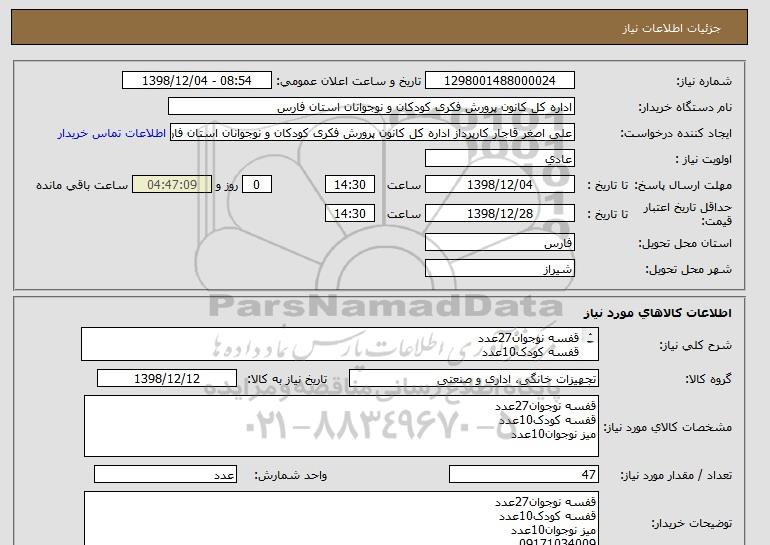
Task: Click the تاریخ و ساعت اعلان عمومی label
Action: (x=349, y=82)
